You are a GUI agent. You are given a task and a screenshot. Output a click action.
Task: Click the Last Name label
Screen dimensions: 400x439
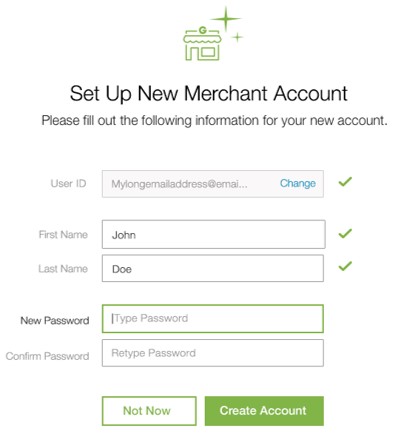(x=63, y=269)
